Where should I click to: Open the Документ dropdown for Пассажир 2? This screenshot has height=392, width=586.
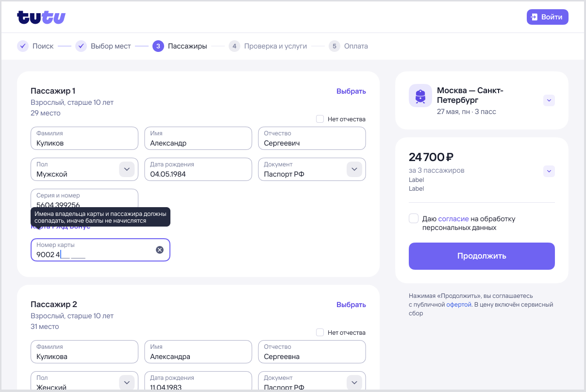pyautogui.click(x=354, y=382)
